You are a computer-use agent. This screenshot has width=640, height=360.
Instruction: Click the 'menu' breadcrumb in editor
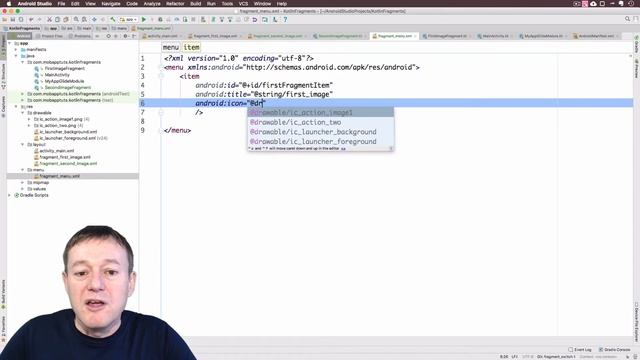pyautogui.click(x=171, y=47)
